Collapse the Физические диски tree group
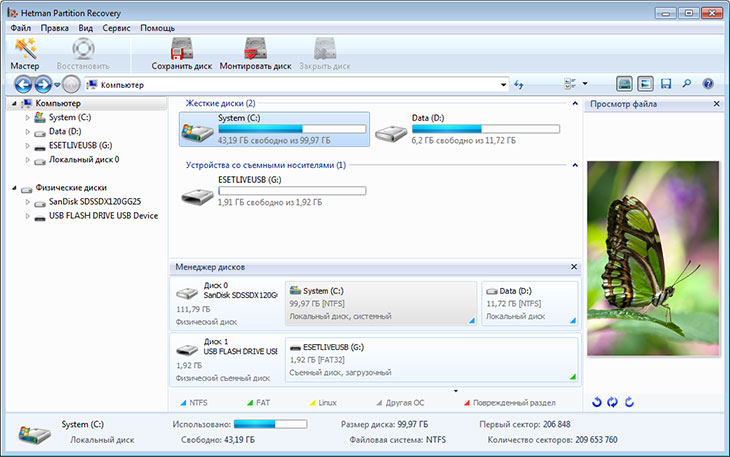 pos(14,187)
